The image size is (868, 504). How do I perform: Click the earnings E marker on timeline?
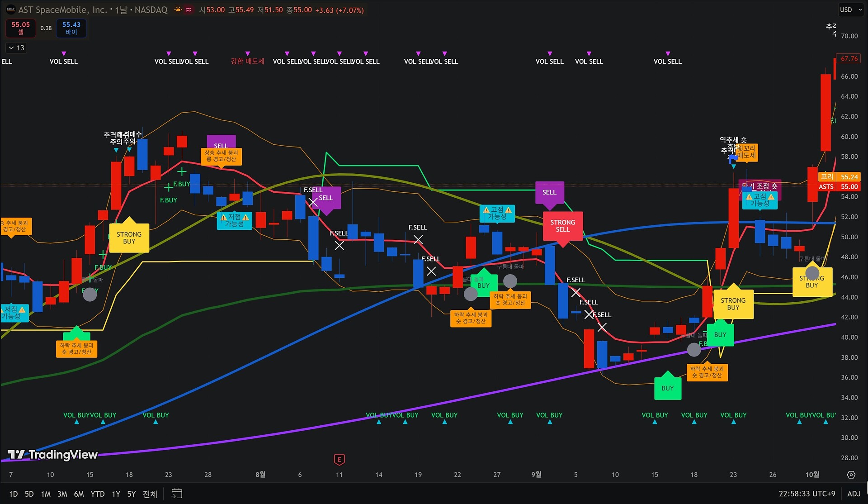(x=339, y=460)
